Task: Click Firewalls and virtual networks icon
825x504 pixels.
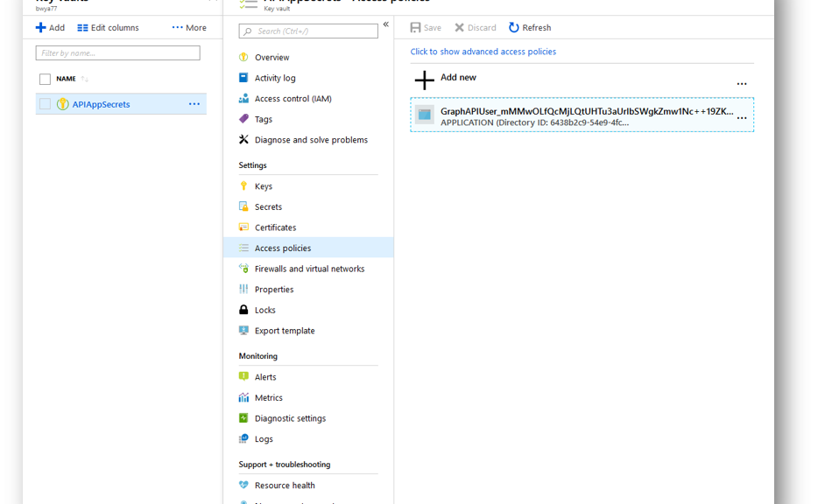Action: click(x=243, y=268)
